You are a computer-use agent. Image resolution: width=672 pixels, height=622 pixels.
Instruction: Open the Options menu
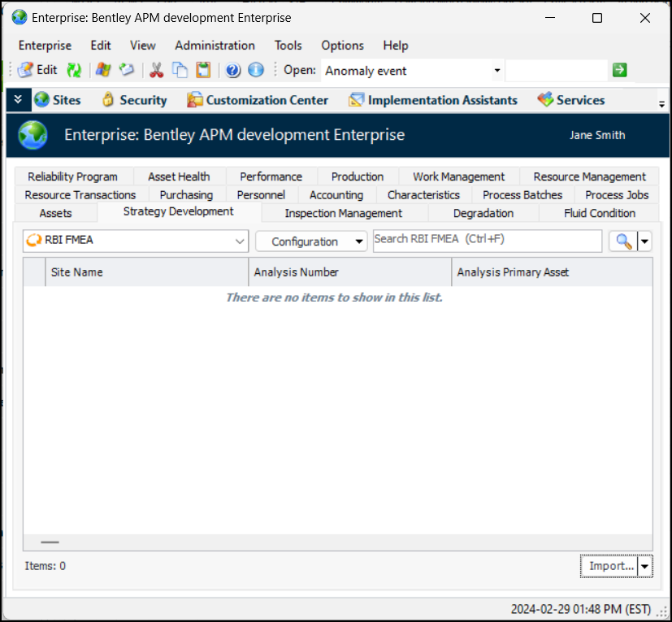click(x=342, y=46)
